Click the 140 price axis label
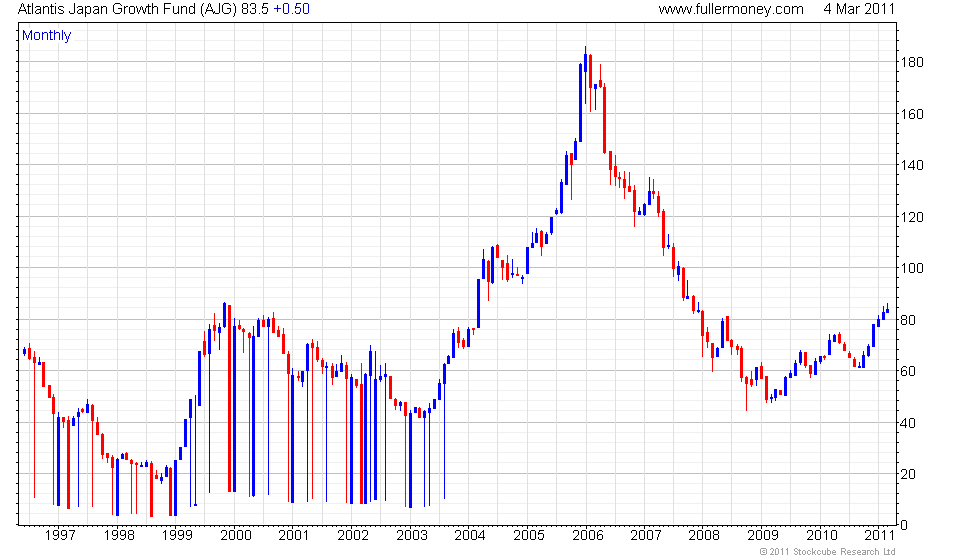The height and width of the screenshot is (560, 980). 911,166
